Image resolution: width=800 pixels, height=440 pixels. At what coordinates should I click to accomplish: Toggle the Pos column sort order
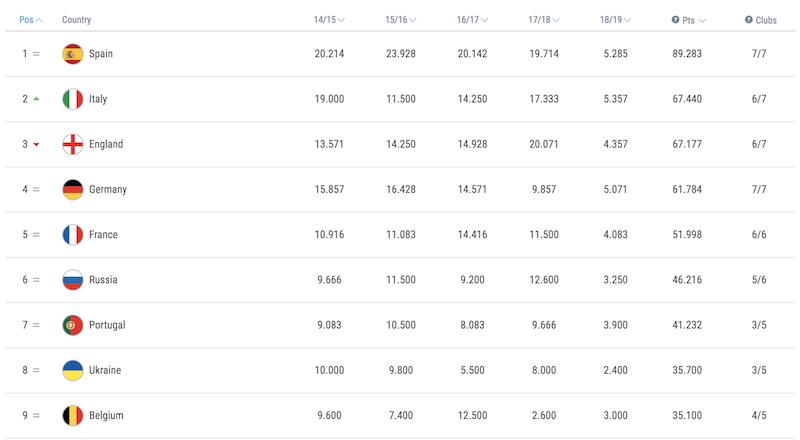click(31, 20)
